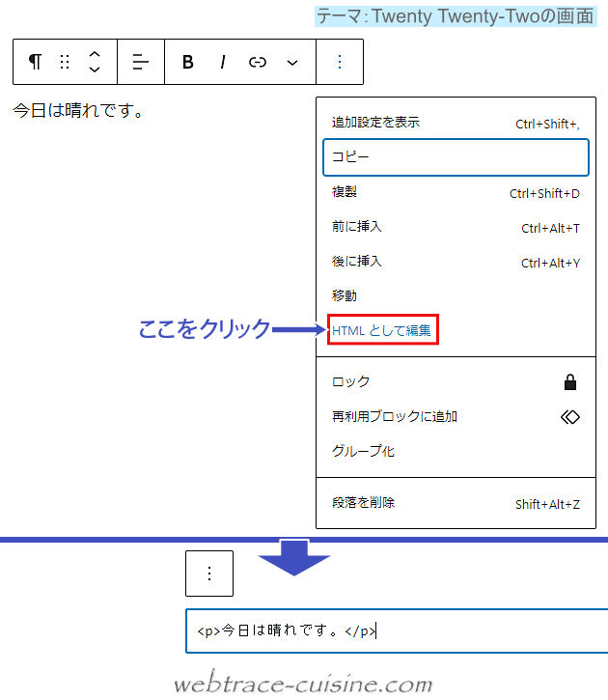
Task: Click the paragraph block type icon
Action: coord(35,62)
